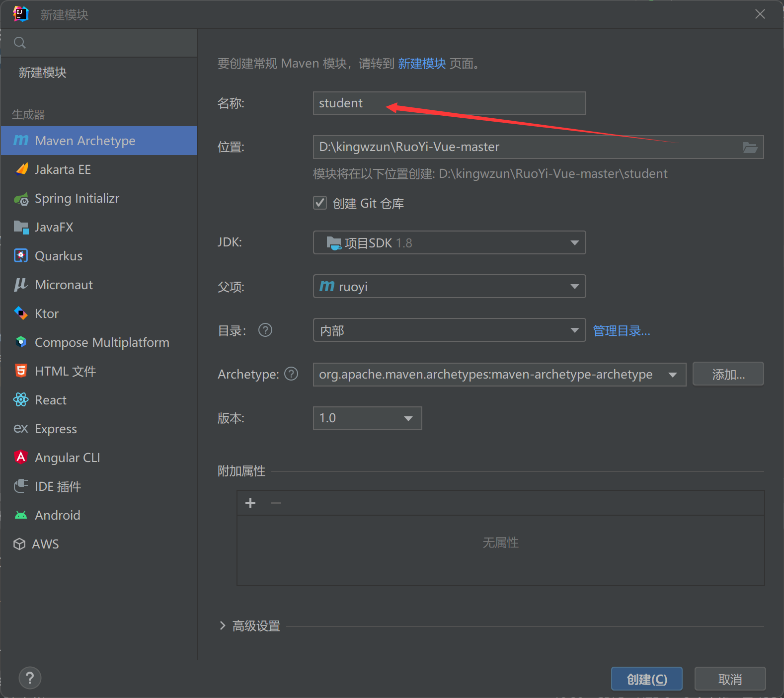Click the Quarkus logo icon
784x698 pixels.
[x=21, y=256]
